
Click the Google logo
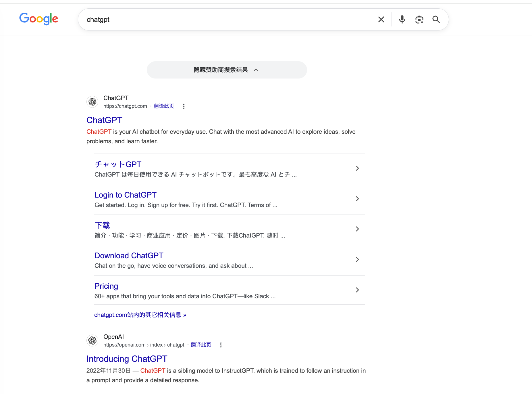39,19
